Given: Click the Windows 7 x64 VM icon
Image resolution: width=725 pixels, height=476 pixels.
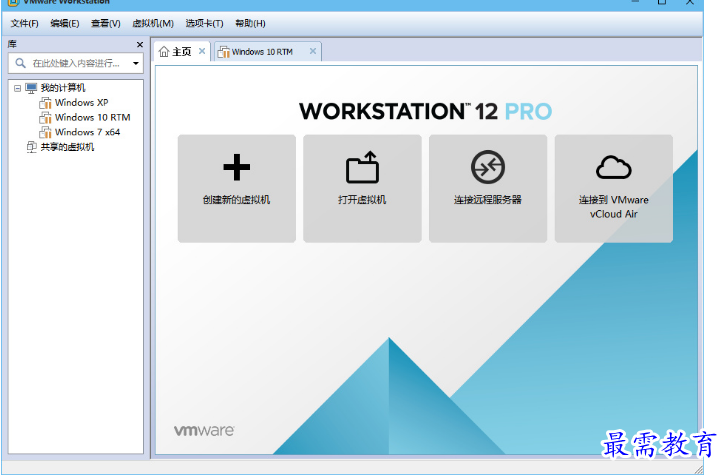Looking at the screenshot, I should click(x=45, y=132).
